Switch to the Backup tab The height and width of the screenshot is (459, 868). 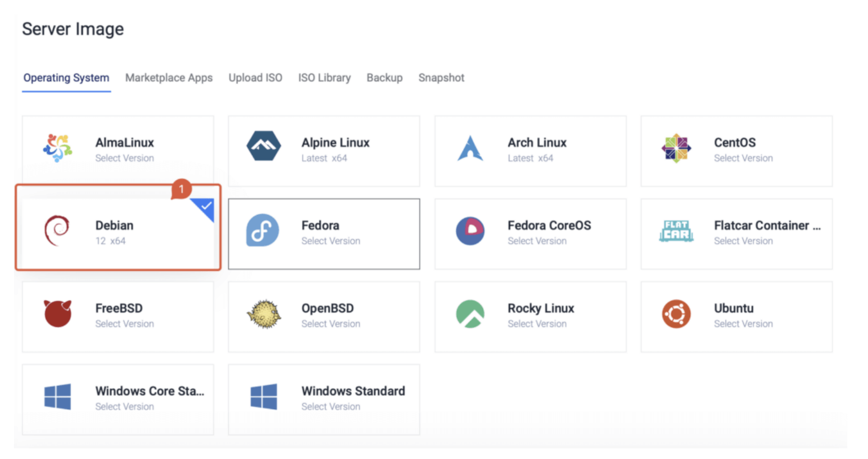[x=385, y=78]
